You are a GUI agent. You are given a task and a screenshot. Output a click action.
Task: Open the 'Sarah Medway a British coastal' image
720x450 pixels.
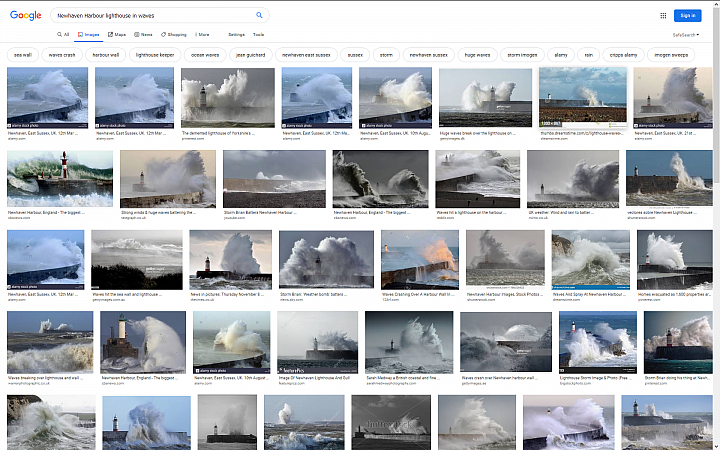tap(409, 342)
